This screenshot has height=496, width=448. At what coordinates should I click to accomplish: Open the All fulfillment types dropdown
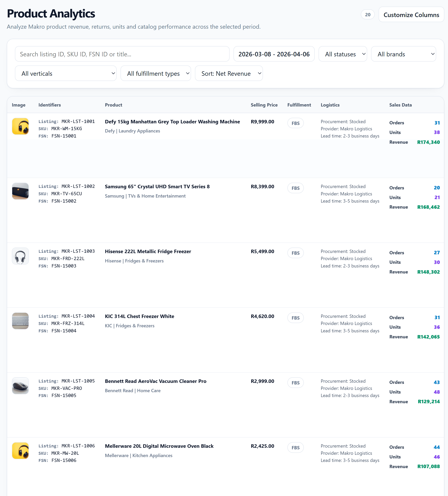coord(156,73)
